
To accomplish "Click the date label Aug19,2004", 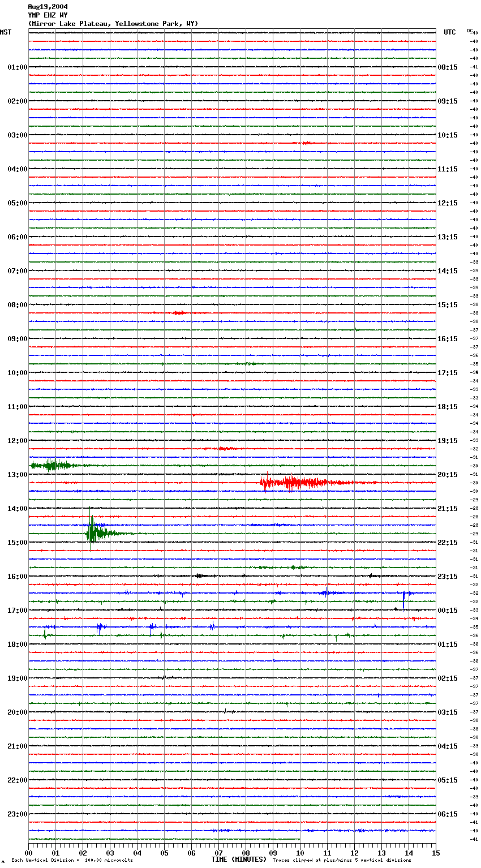I will click(48, 7).
